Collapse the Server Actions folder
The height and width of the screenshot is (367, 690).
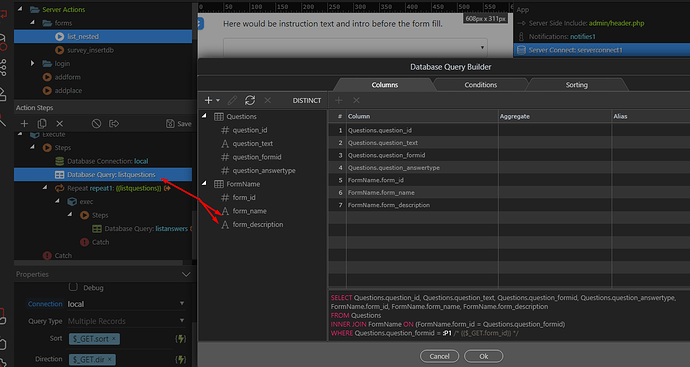click(x=20, y=9)
